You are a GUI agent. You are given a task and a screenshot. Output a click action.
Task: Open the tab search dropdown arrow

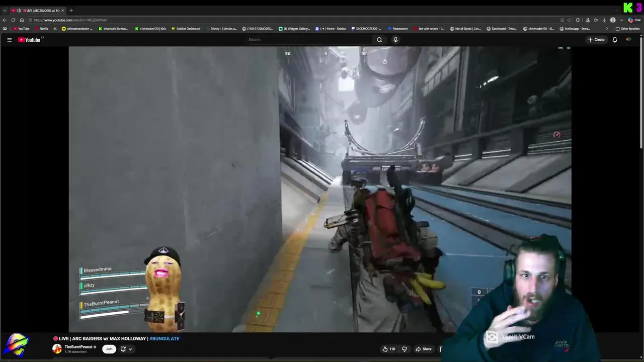pos(5,11)
